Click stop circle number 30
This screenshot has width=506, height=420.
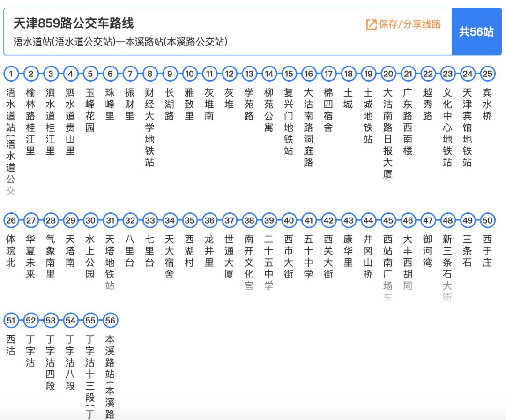pyautogui.click(x=90, y=220)
